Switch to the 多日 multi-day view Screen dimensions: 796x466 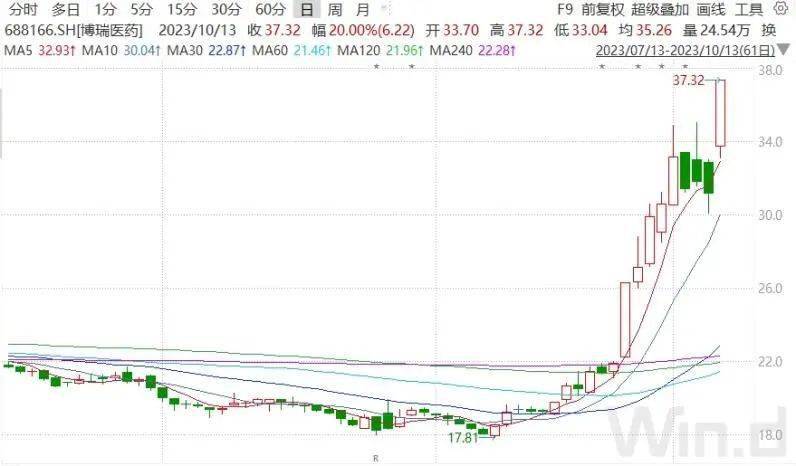[66, 10]
